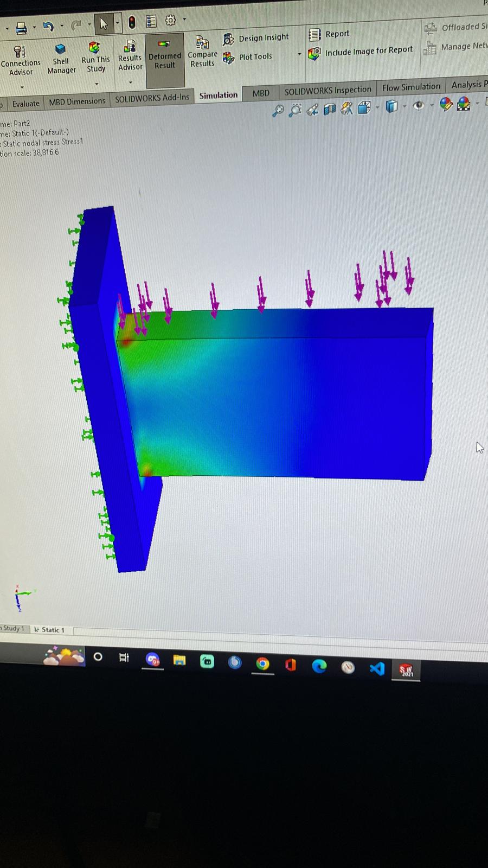The width and height of the screenshot is (488, 868).
Task: Expand the Run This Study dropdown arrow
Action: 97,84
